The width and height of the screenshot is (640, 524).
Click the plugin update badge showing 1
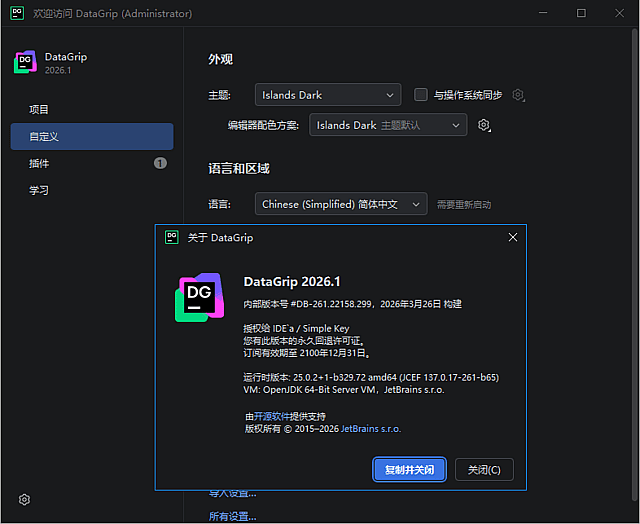pyautogui.click(x=160, y=163)
